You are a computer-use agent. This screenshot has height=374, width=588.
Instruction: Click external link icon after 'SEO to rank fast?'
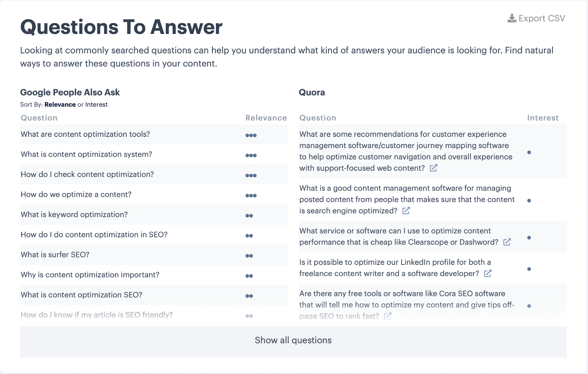[388, 316]
